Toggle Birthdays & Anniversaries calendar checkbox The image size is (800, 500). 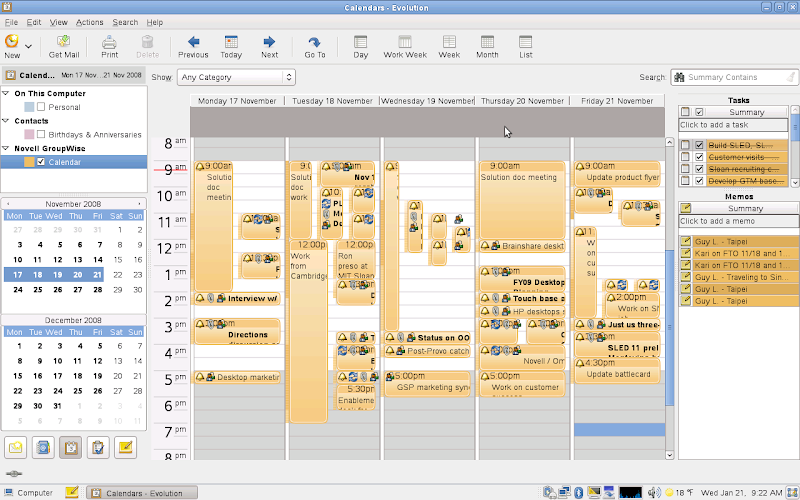[41, 134]
